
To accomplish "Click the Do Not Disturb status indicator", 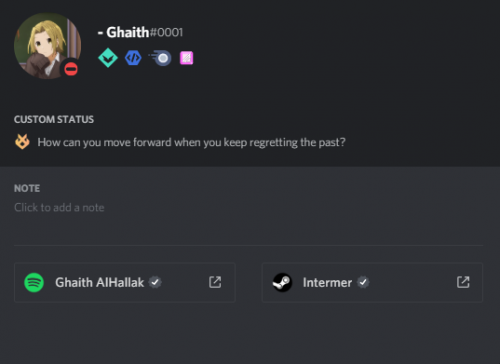I will (x=71, y=69).
